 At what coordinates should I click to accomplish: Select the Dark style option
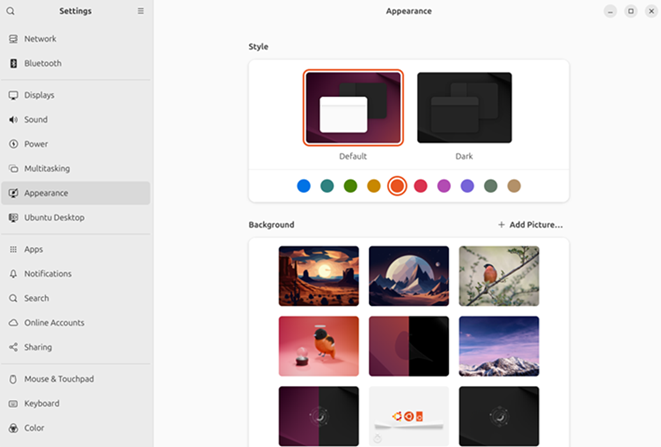point(464,108)
